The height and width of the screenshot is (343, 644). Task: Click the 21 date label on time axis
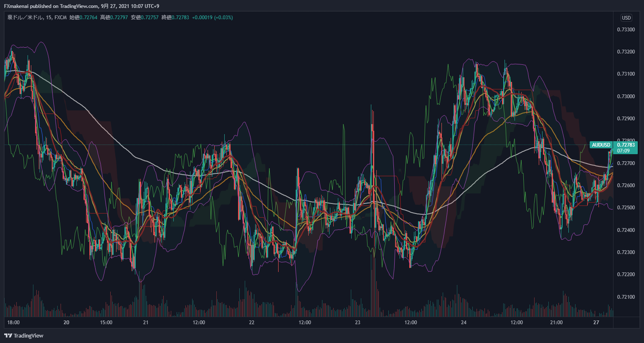(x=146, y=323)
